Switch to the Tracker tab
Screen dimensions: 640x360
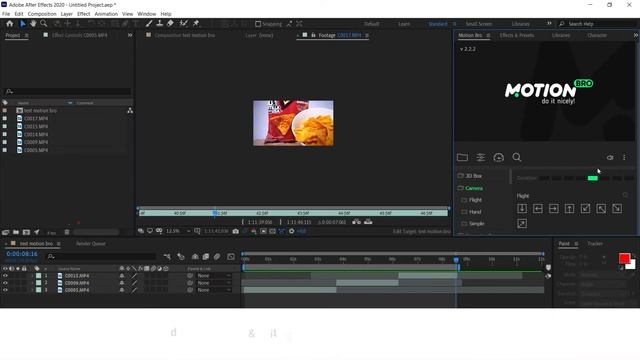(595, 244)
